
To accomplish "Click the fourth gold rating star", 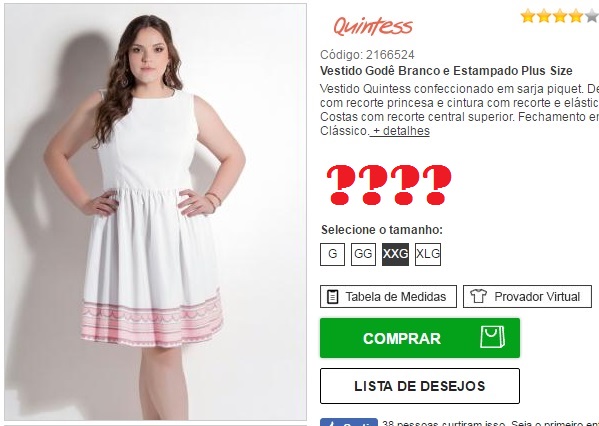I will point(575,16).
